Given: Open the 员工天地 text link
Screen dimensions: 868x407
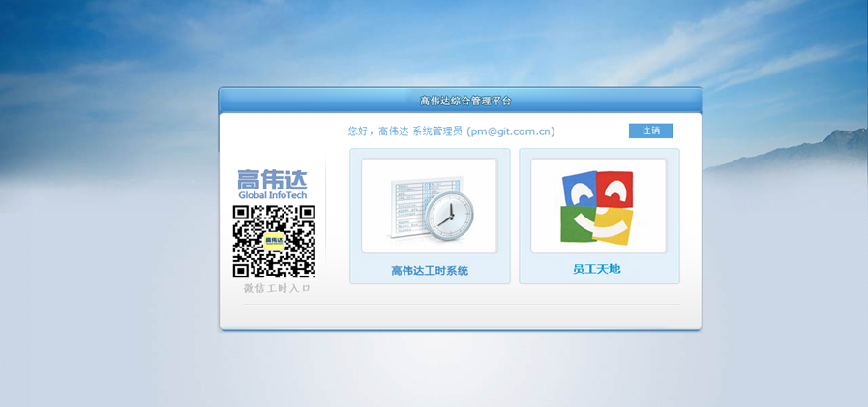Looking at the screenshot, I should pos(597,269).
